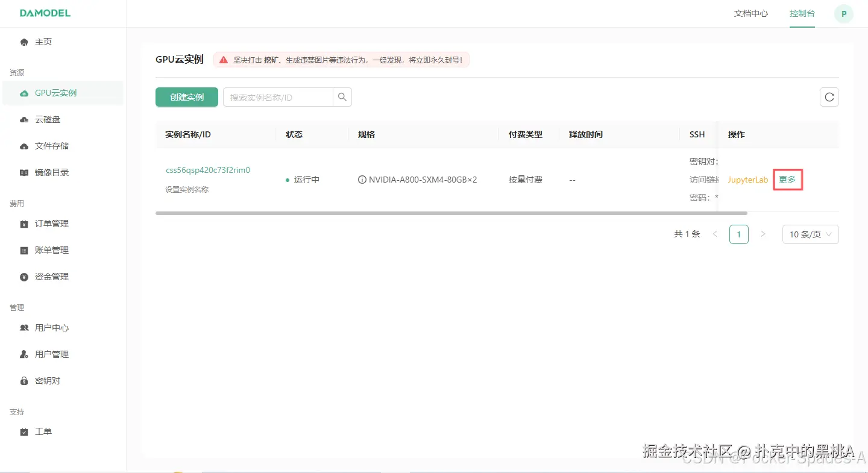Open 资金管理 menu item
This screenshot has width=868, height=473.
pyautogui.click(x=63, y=277)
